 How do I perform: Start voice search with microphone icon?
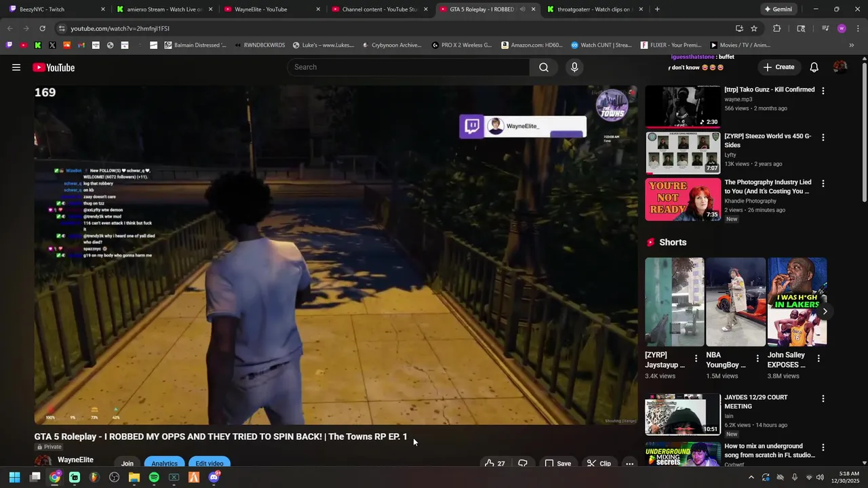pos(574,67)
